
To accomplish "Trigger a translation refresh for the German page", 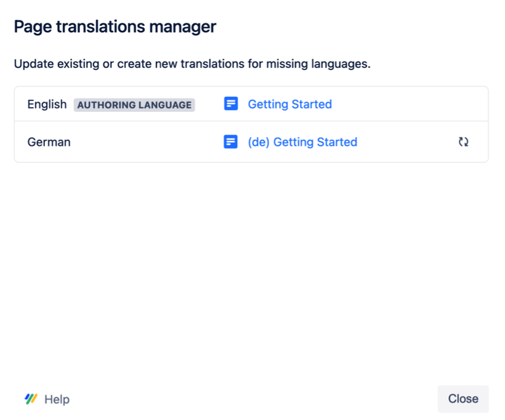I will point(463,142).
